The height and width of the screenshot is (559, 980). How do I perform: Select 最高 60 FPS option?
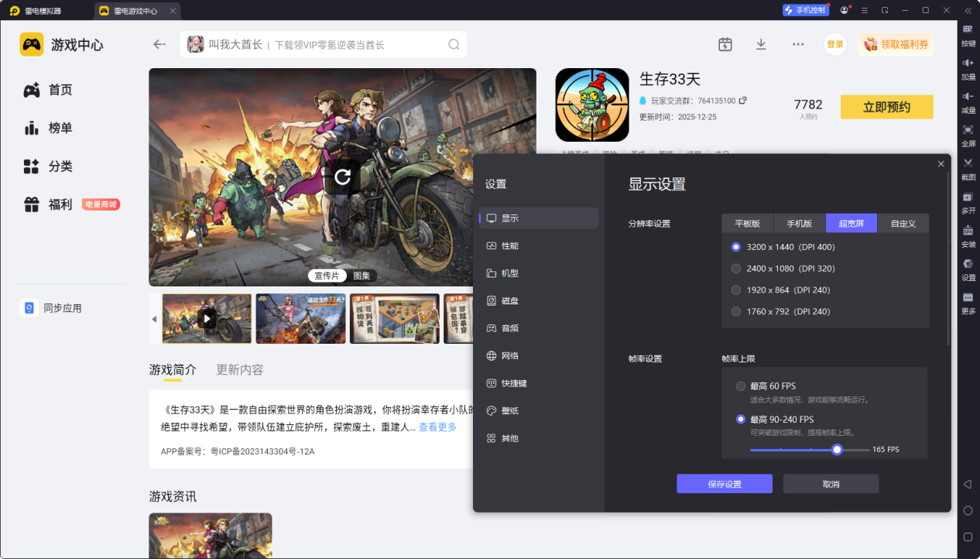741,386
